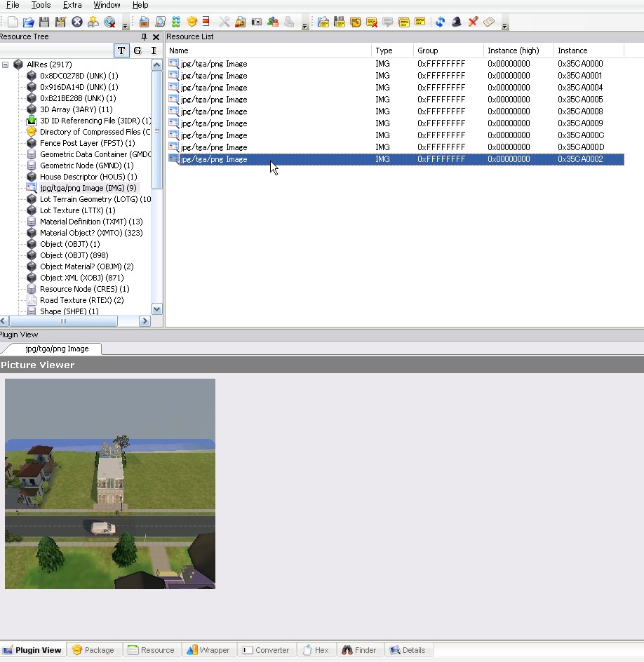This screenshot has width=644, height=662.
Task: Click the Save floppy disk icon
Action: pos(44,22)
